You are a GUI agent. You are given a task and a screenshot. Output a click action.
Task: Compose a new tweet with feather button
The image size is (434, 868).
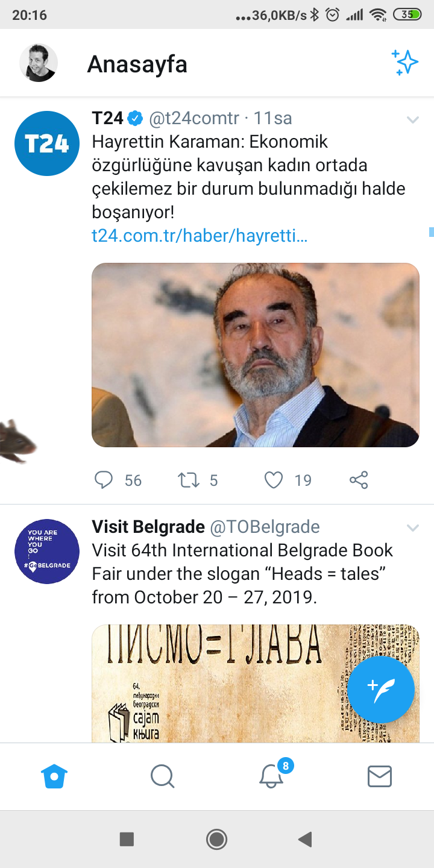click(381, 690)
